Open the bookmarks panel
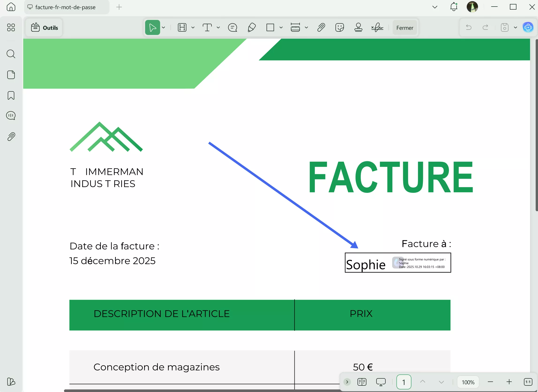 tap(11, 95)
